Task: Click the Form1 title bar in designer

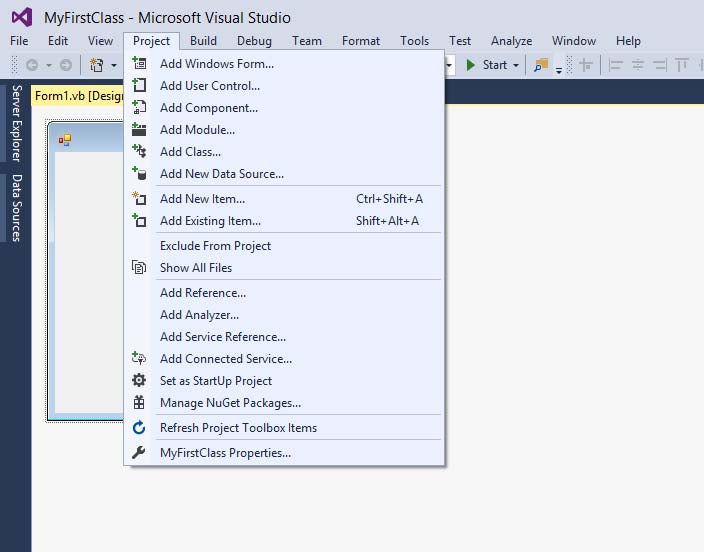Action: [90, 140]
